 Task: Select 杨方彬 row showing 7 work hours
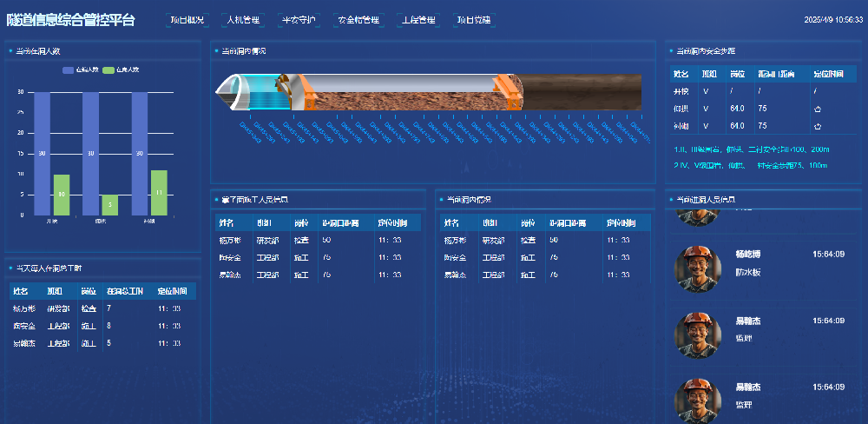pos(102,308)
